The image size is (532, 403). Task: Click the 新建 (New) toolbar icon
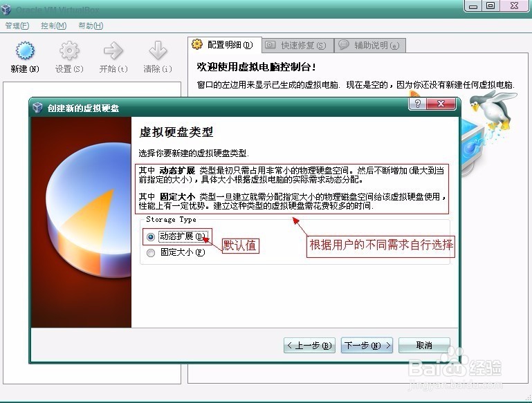(x=25, y=51)
